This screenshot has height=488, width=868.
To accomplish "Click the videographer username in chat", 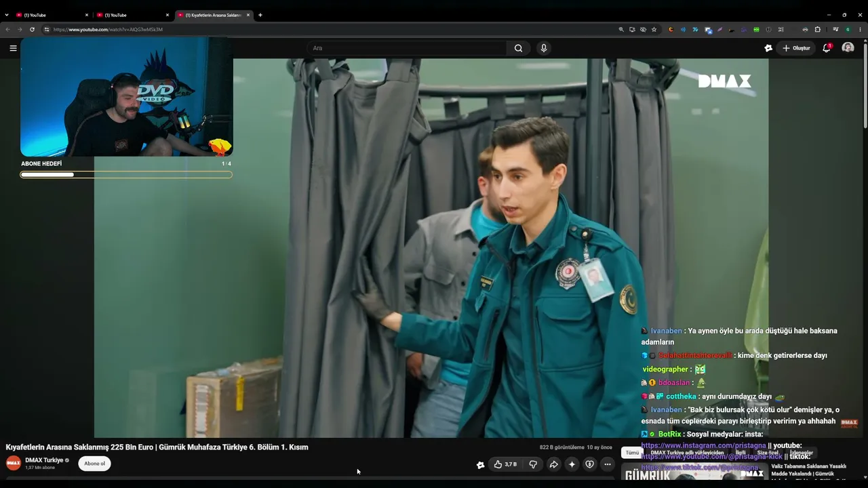I will (x=665, y=369).
